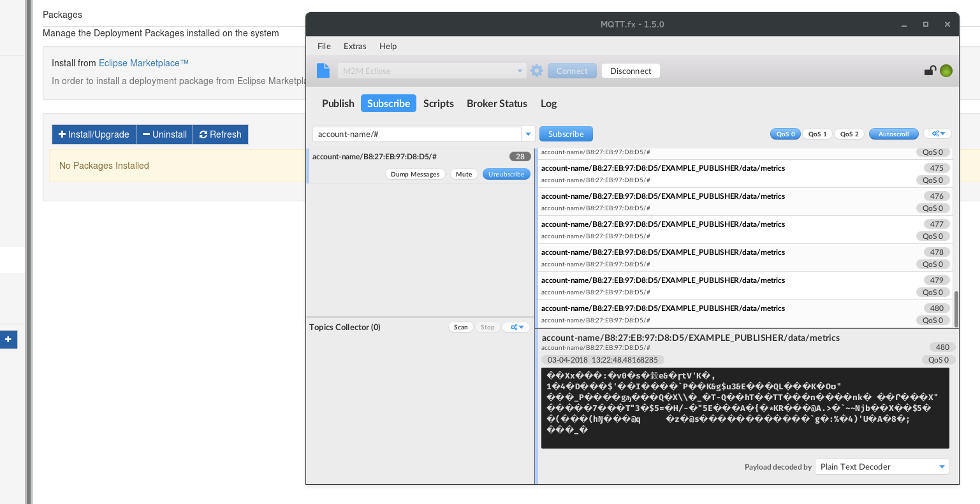Click Stop in Topics Collector
The width and height of the screenshot is (980, 504).
click(487, 327)
